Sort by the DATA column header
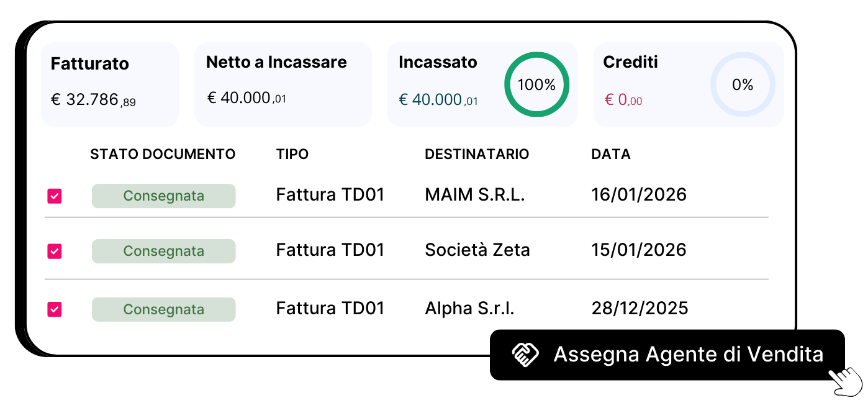This screenshot has height=413, width=868. (611, 153)
